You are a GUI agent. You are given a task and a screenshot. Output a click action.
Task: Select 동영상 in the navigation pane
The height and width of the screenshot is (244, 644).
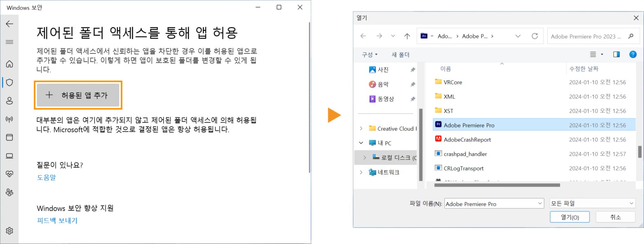pos(386,99)
